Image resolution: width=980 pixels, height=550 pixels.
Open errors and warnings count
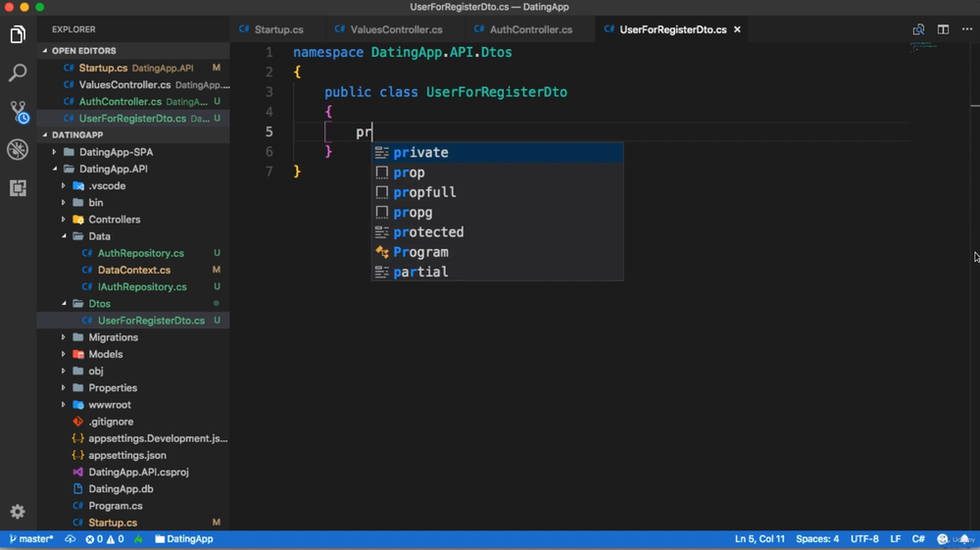pos(105,539)
